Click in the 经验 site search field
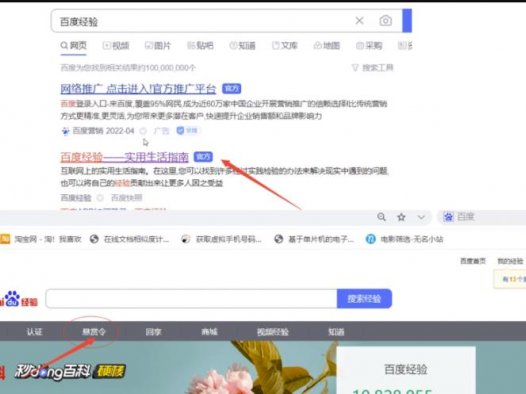 click(x=191, y=298)
